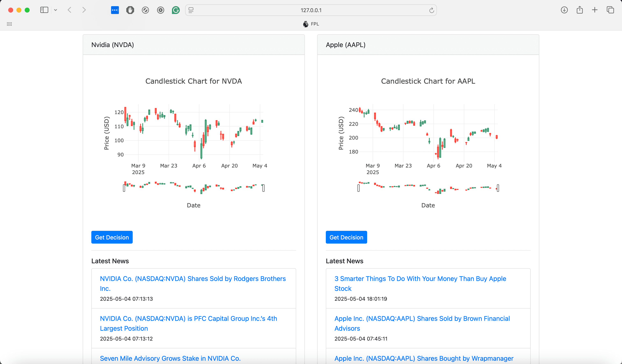This screenshot has height=364, width=622.
Task: Open the favorites grid icon
Action: (9, 24)
